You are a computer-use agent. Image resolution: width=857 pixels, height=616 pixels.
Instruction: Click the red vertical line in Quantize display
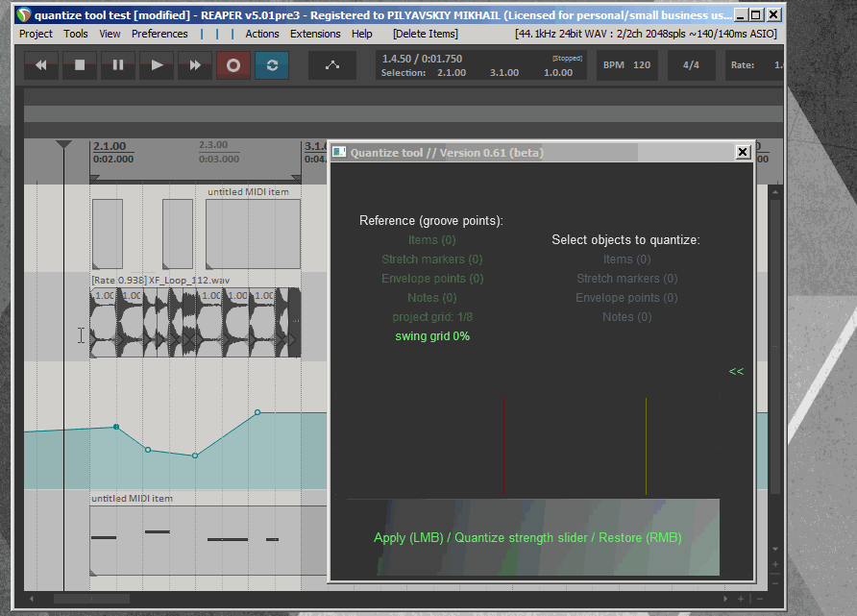coord(503,446)
